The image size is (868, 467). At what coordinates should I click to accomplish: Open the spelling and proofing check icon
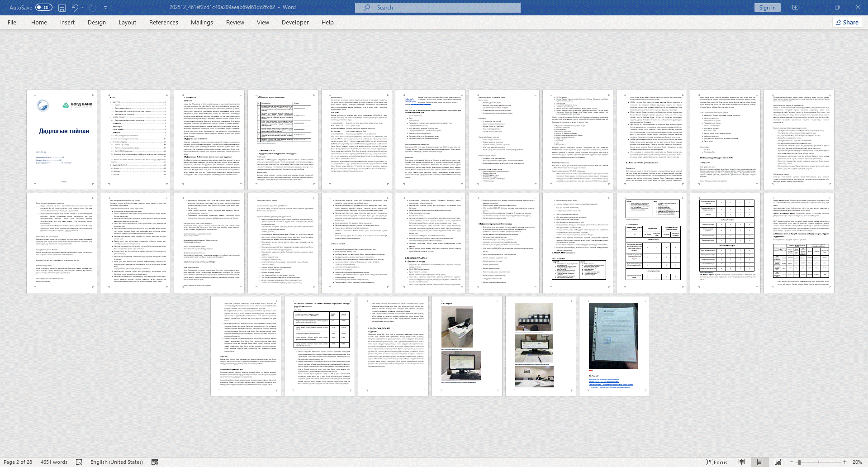tap(79, 462)
